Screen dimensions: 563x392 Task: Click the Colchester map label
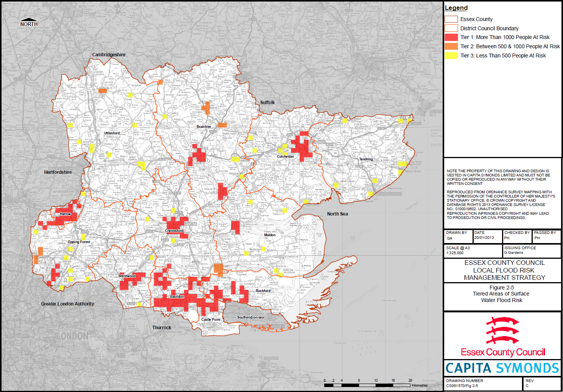pyautogui.click(x=285, y=157)
